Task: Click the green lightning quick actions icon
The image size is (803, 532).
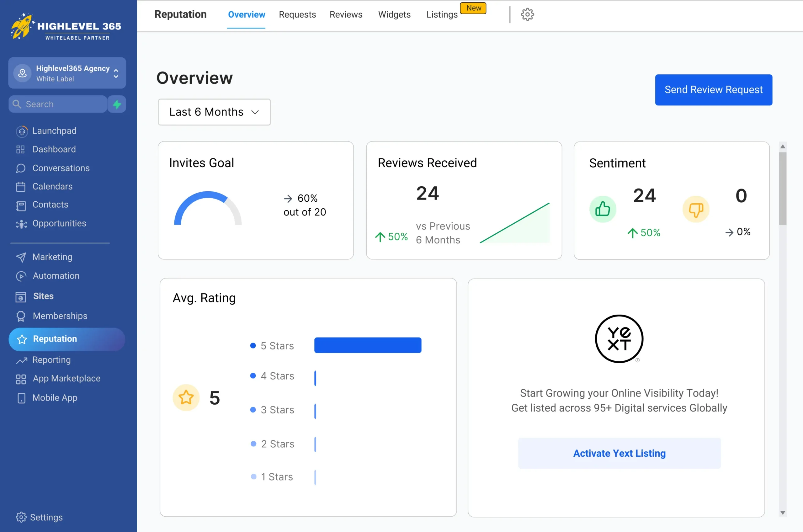Action: [117, 104]
